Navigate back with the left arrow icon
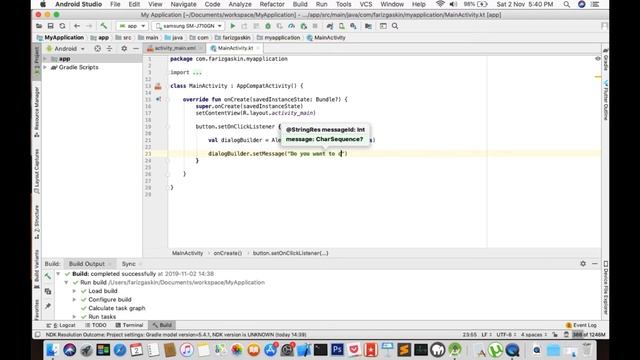640x360 pixels. 77,26
